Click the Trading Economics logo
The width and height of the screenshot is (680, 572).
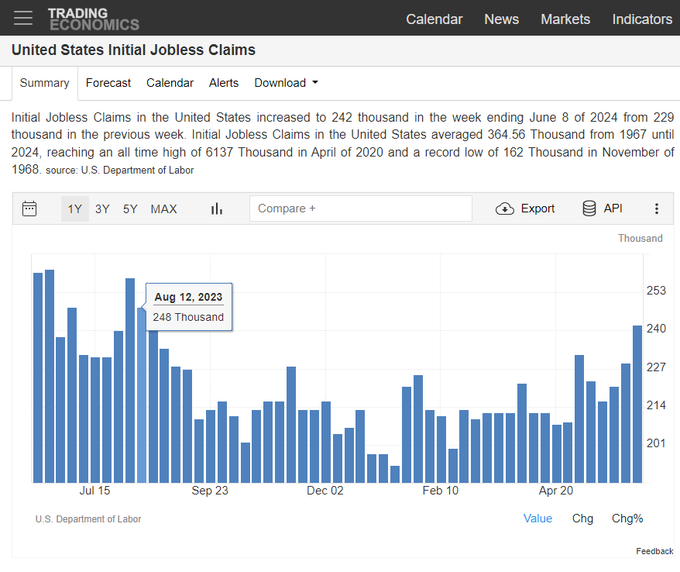click(93, 18)
